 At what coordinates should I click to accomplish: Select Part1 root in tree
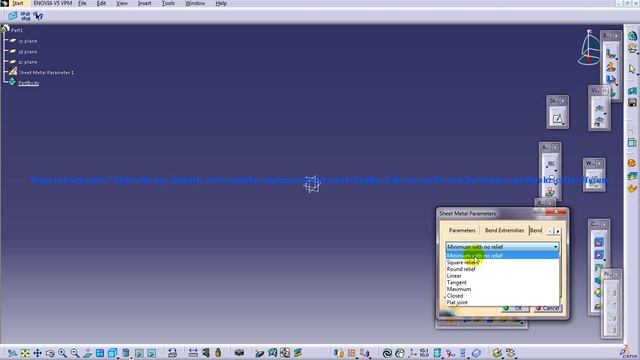point(17,30)
